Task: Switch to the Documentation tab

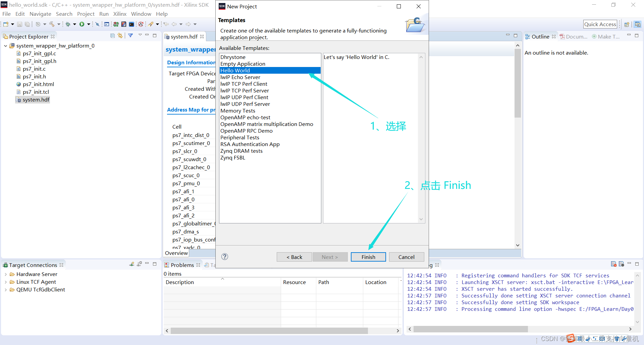Action: [x=573, y=37]
